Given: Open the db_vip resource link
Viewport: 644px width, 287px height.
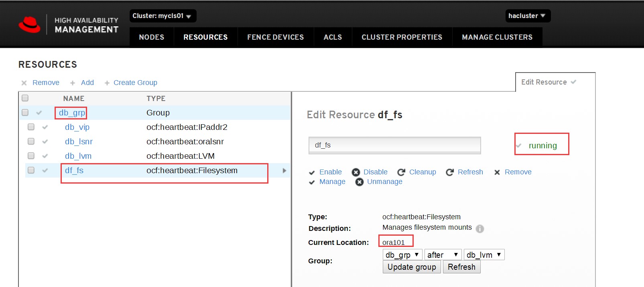Looking at the screenshot, I should [77, 127].
